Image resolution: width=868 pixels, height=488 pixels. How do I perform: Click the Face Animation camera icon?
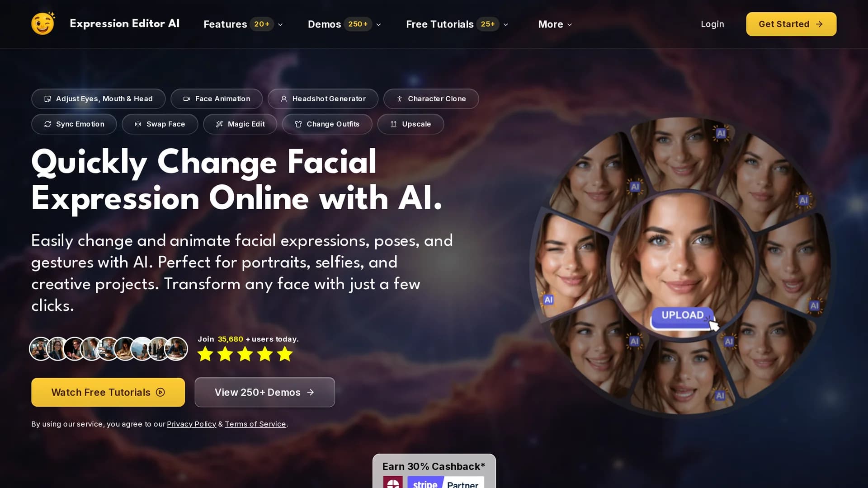pyautogui.click(x=187, y=99)
